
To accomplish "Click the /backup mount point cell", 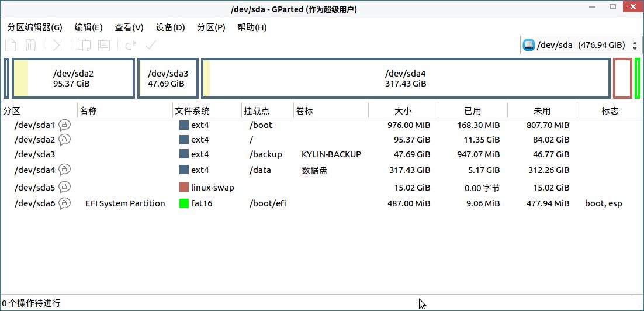I will click(265, 154).
